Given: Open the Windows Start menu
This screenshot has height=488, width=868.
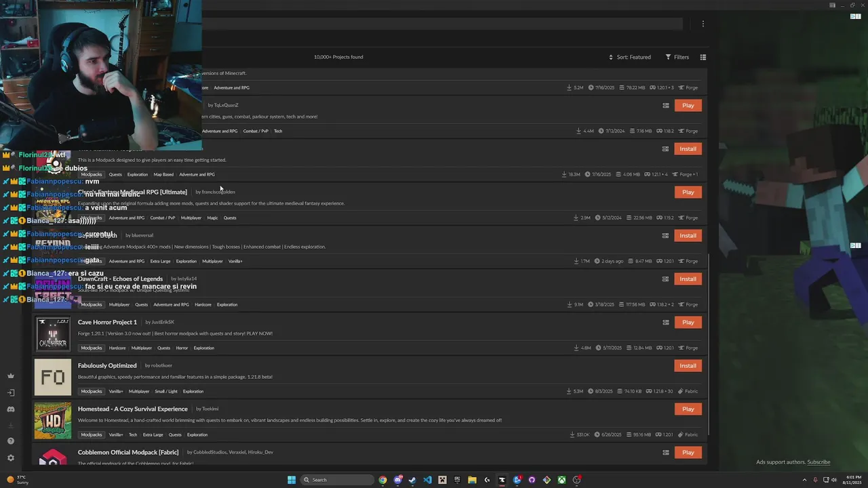Looking at the screenshot, I should (x=292, y=480).
